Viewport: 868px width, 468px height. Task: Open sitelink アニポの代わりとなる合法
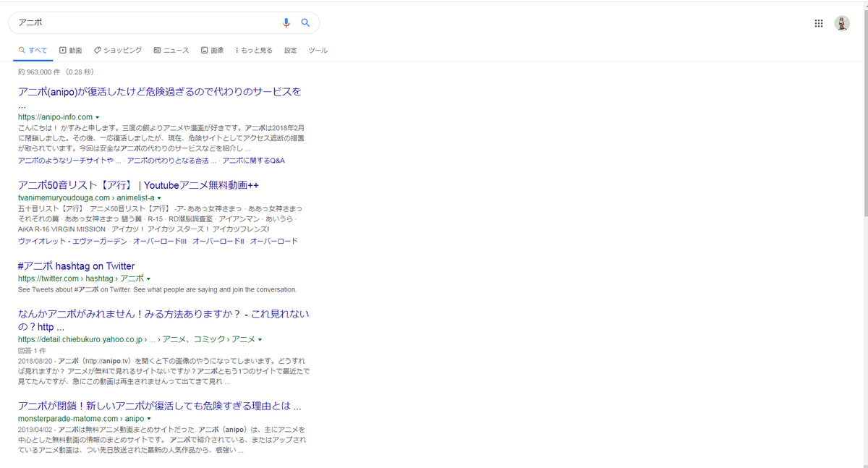coord(171,160)
